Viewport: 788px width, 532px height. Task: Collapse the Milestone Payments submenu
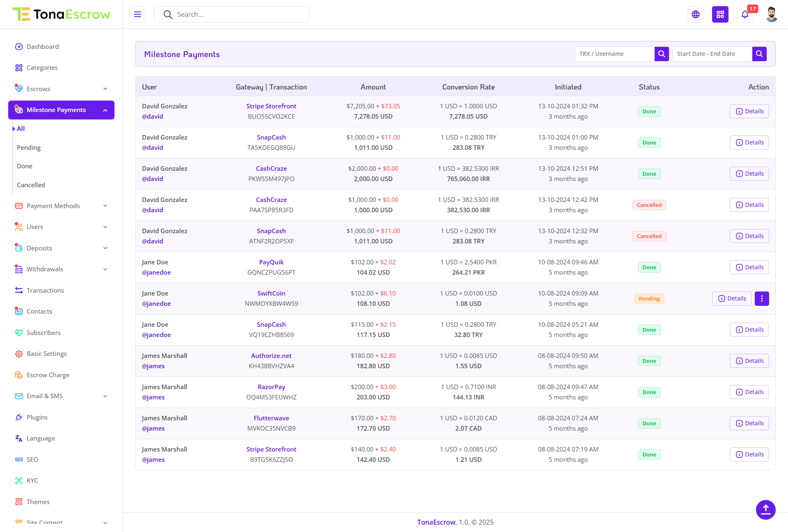tap(105, 110)
